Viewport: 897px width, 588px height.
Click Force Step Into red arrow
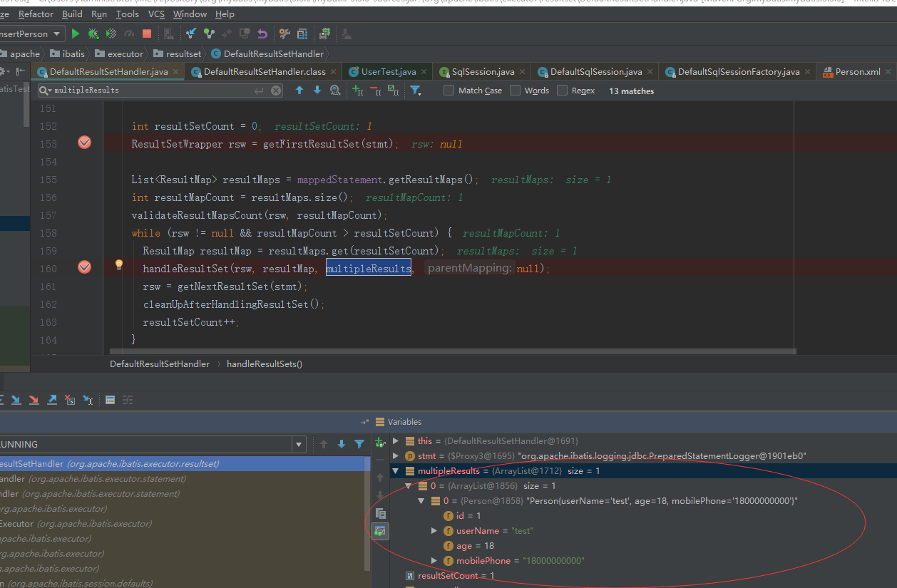pos(34,400)
